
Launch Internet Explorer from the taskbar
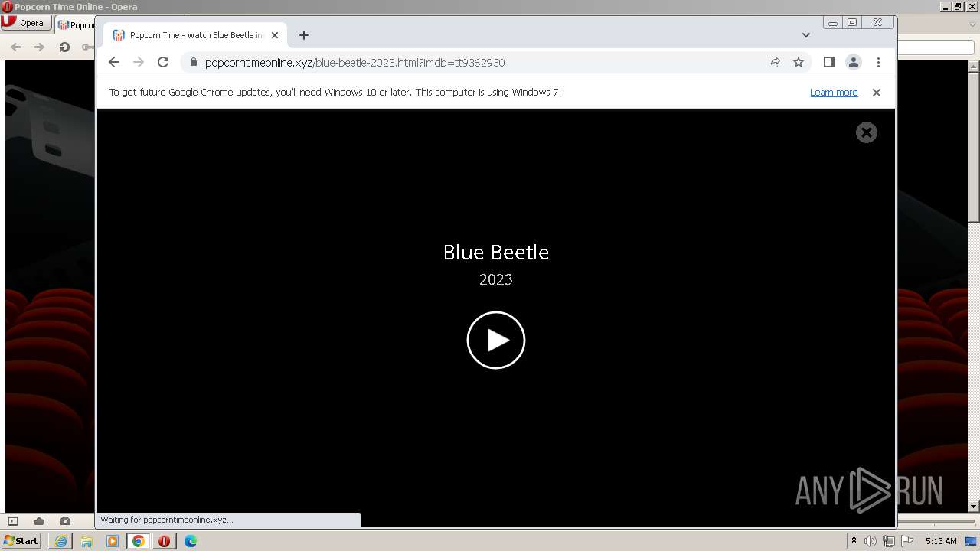pyautogui.click(x=60, y=541)
